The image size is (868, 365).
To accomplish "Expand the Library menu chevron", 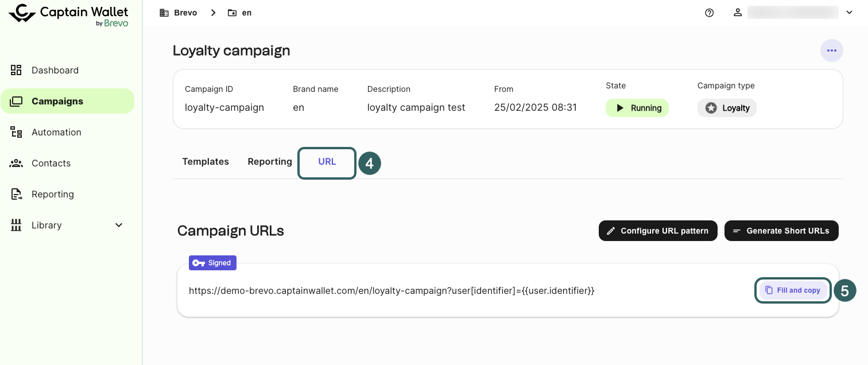I will tap(119, 225).
